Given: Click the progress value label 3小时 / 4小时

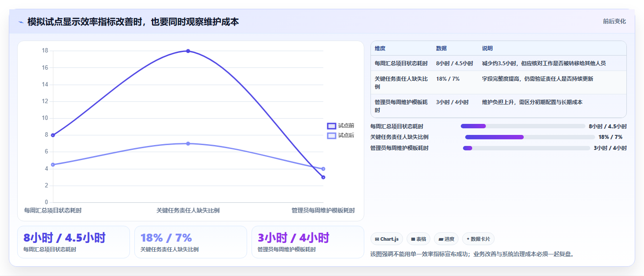Looking at the screenshot, I should 610,148.
